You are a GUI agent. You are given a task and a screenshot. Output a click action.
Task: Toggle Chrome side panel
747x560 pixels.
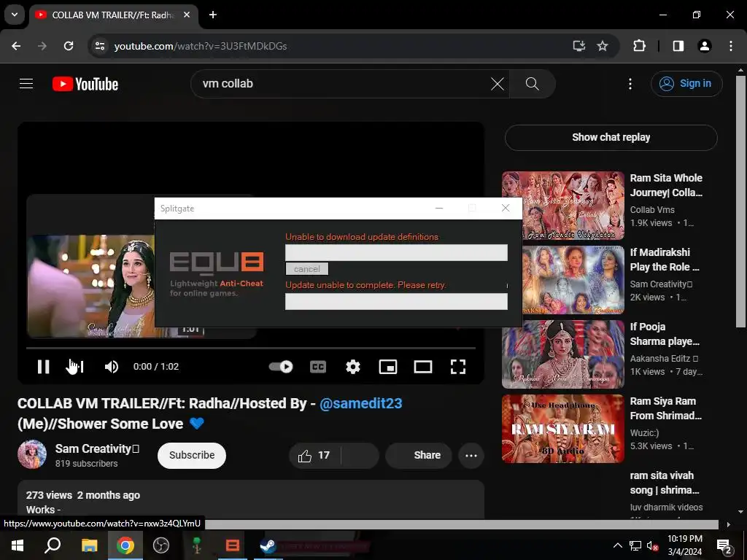[678, 46]
